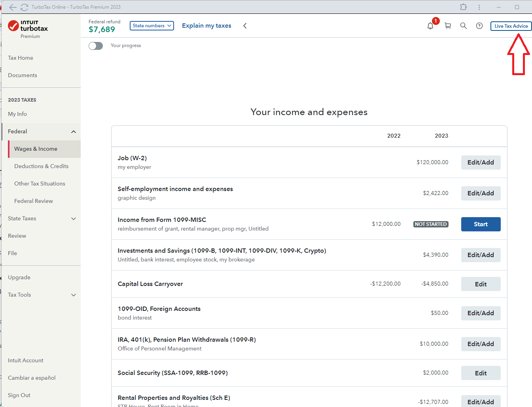532x407 pixels.
Task: Open the Review section
Action: point(17,236)
